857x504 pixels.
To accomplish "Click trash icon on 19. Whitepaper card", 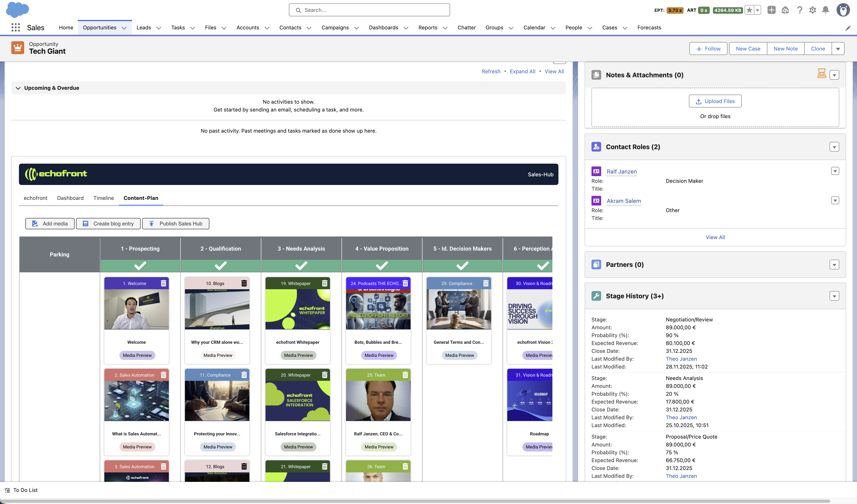I will point(325,283).
